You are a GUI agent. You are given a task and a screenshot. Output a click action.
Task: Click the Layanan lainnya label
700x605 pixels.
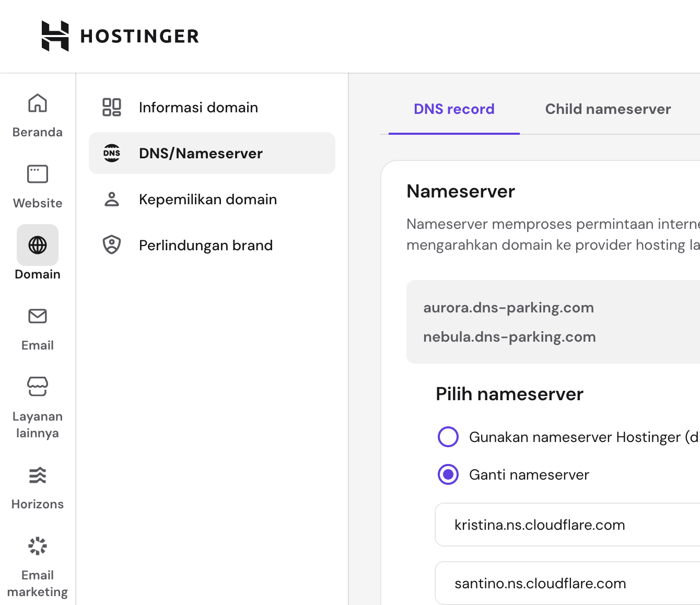38,425
